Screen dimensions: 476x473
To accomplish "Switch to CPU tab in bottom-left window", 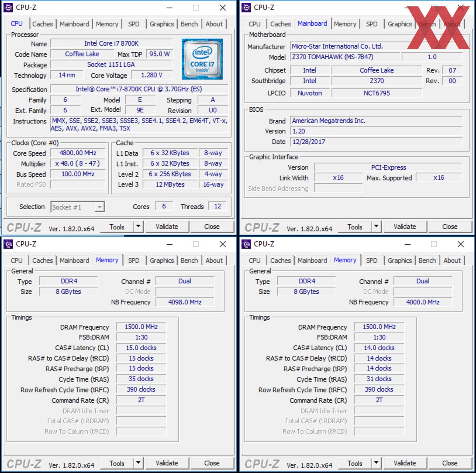I will (17, 260).
